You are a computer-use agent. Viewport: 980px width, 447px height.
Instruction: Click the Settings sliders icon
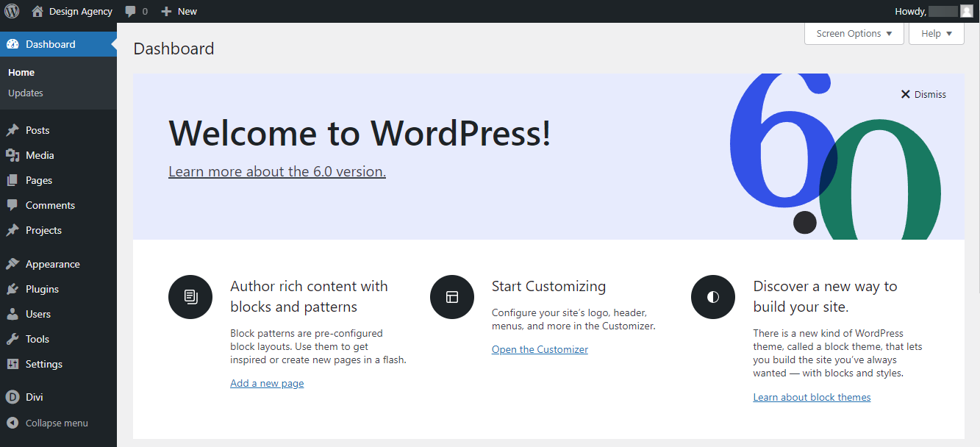tap(12, 364)
